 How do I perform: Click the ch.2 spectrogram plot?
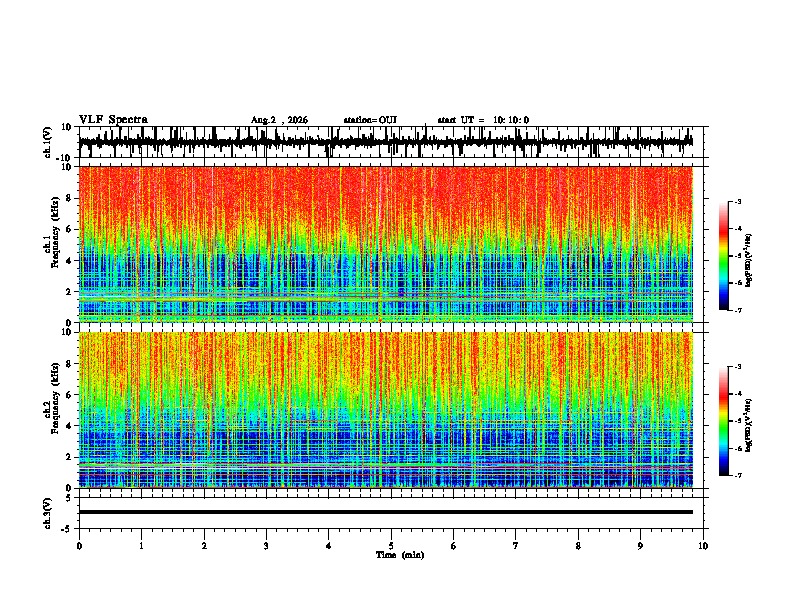point(386,410)
